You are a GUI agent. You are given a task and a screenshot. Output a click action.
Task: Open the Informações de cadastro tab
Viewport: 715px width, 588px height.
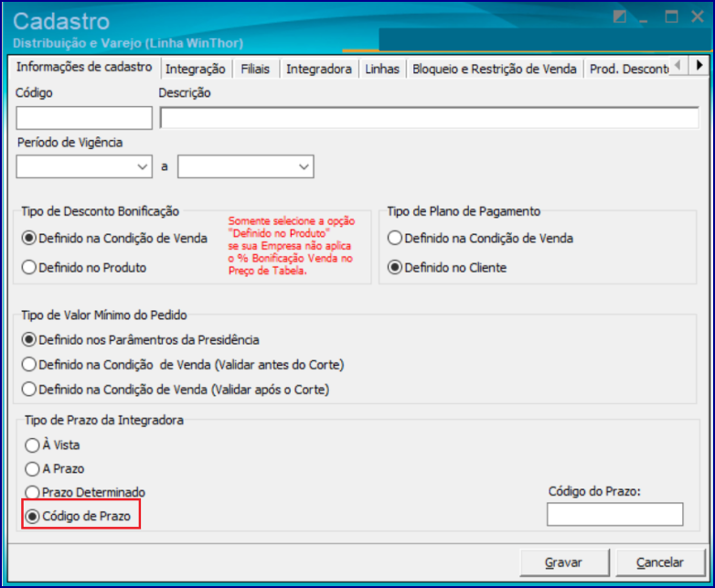tap(84, 67)
